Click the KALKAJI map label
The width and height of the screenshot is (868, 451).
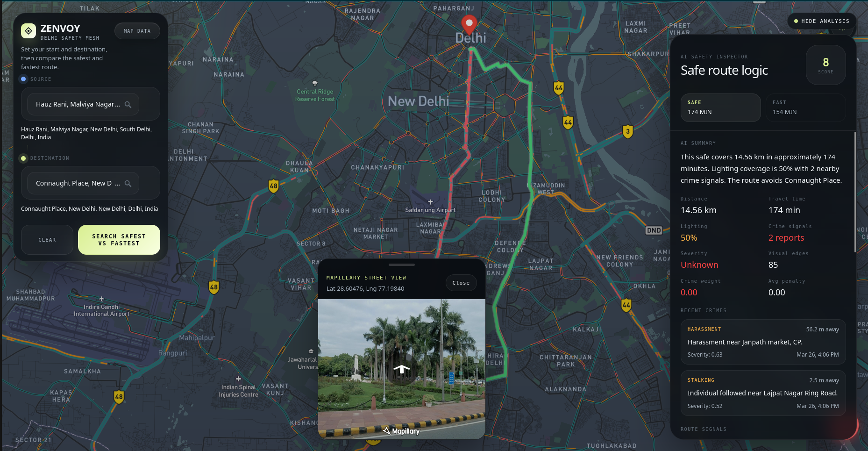coord(587,329)
